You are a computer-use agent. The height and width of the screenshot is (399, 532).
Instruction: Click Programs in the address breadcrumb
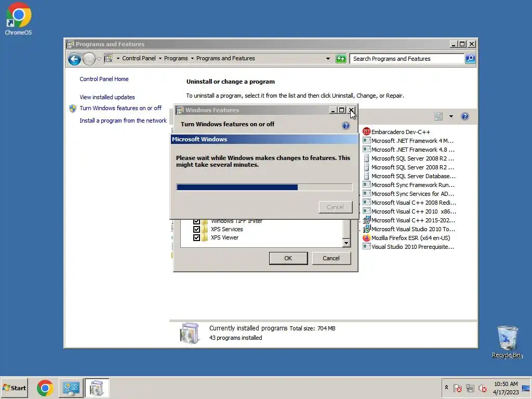tap(176, 58)
